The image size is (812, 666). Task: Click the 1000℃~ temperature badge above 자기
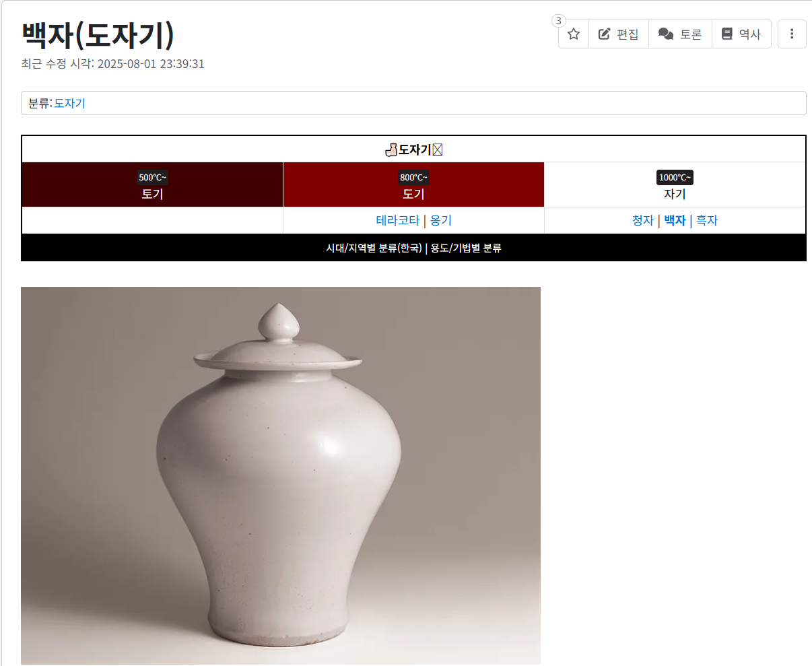click(675, 177)
